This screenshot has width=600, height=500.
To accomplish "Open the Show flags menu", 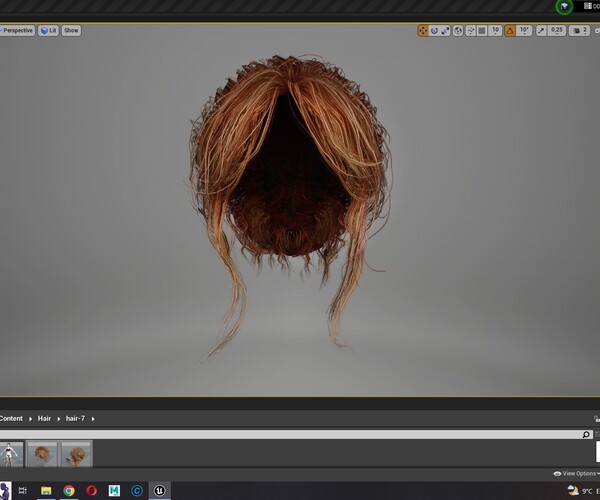I will (71, 31).
